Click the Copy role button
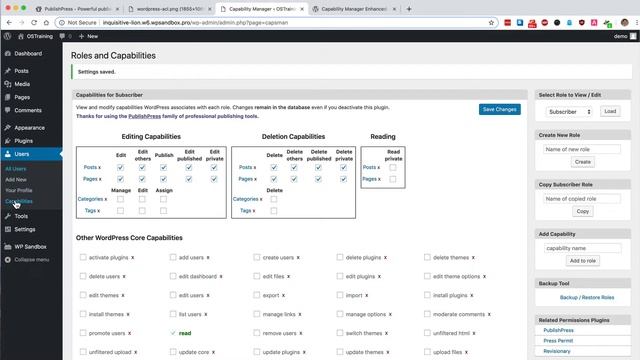Screen dimensions: 640x360 (582, 211)
